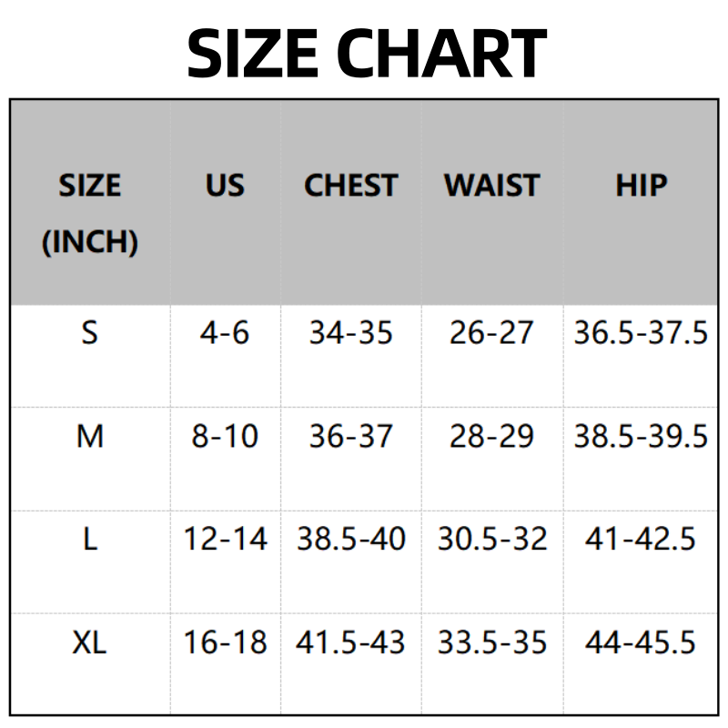Click the US column header
728x728 pixels.
click(225, 186)
